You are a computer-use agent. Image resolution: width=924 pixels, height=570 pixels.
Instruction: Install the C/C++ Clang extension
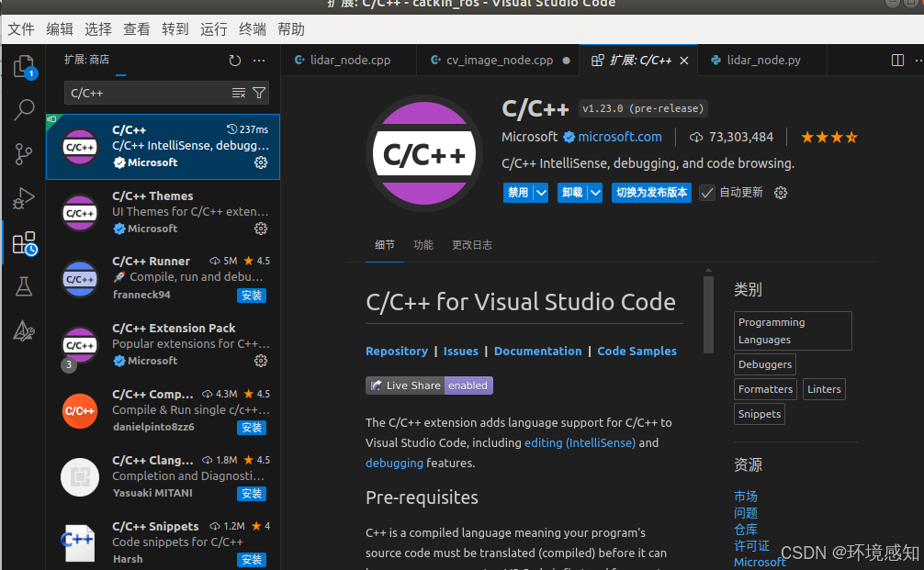click(252, 494)
